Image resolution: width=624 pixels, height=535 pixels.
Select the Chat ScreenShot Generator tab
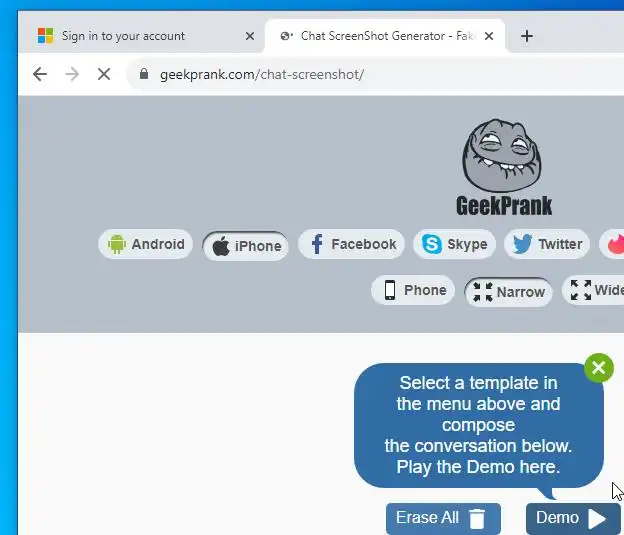[385, 36]
